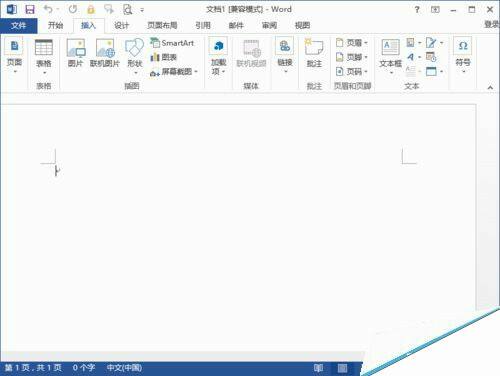Open the 页面布局 tab
This screenshot has height=376, width=500.
[x=162, y=25]
